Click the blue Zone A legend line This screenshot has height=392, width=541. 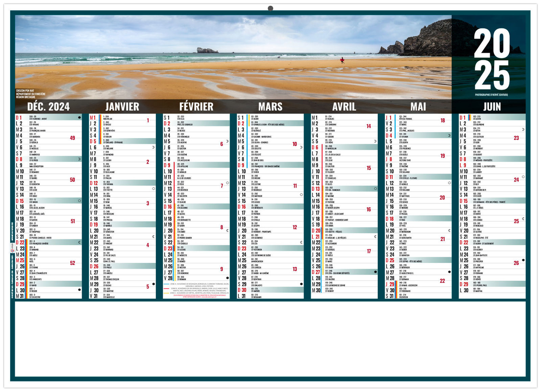click(166, 284)
